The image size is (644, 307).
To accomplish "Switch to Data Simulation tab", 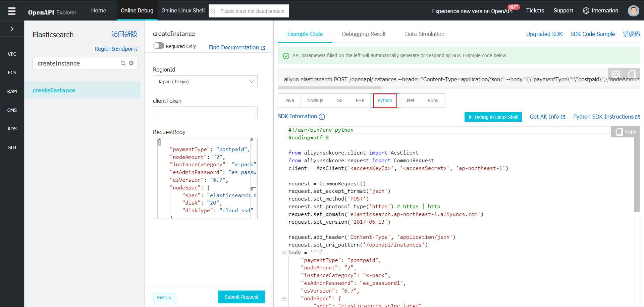I will tap(425, 34).
